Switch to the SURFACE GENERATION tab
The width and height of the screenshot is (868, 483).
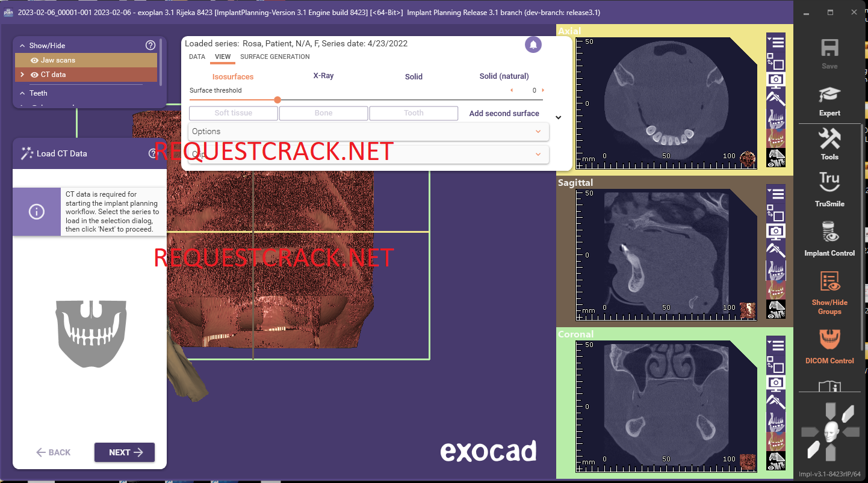[x=274, y=57]
